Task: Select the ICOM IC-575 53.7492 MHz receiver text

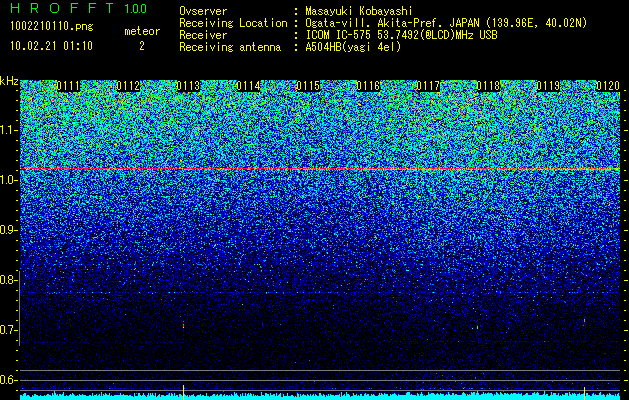Action: pos(401,35)
